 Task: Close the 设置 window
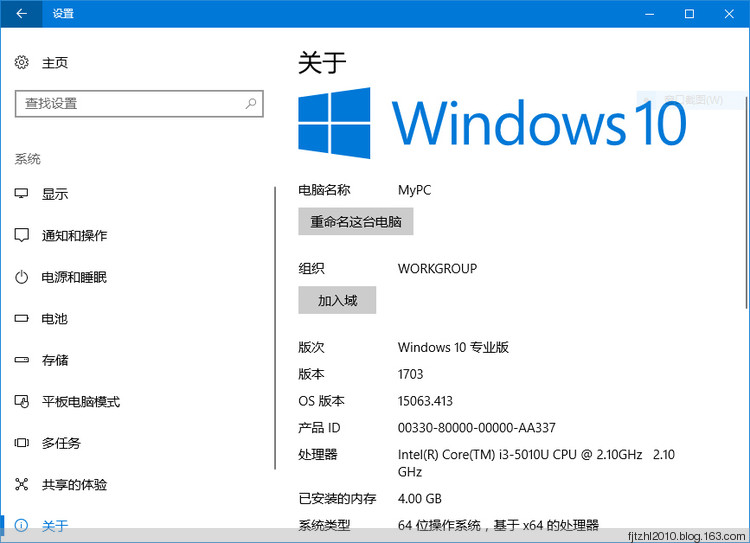[727, 14]
